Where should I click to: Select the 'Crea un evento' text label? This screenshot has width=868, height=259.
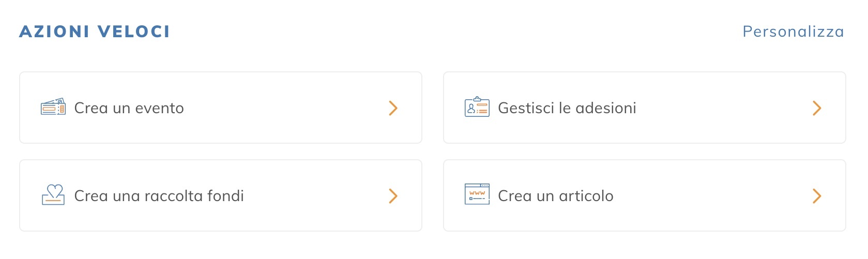[x=129, y=108]
